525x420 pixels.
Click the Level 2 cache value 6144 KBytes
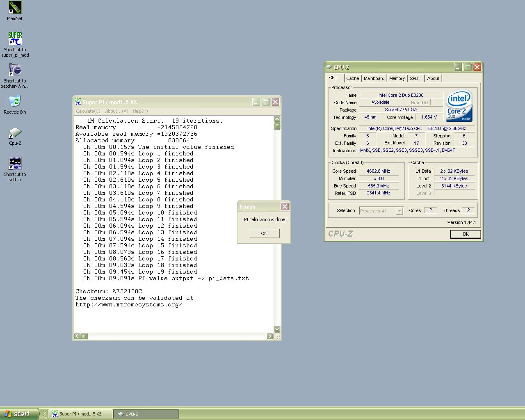pos(454,186)
